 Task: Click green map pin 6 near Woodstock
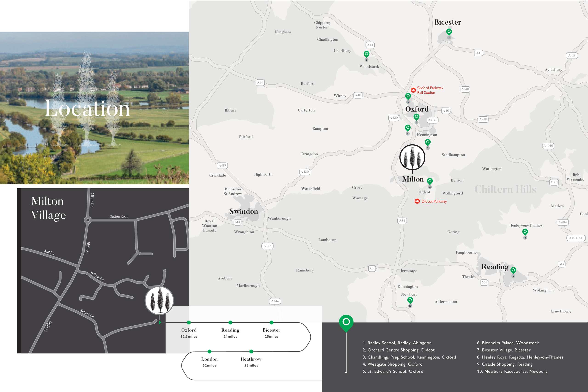[366, 54]
